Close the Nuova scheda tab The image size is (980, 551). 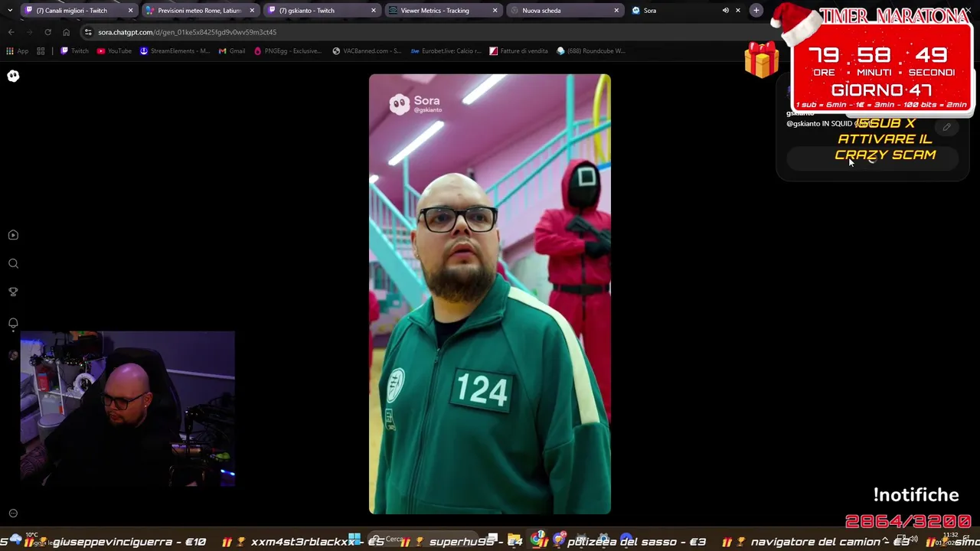(616, 11)
